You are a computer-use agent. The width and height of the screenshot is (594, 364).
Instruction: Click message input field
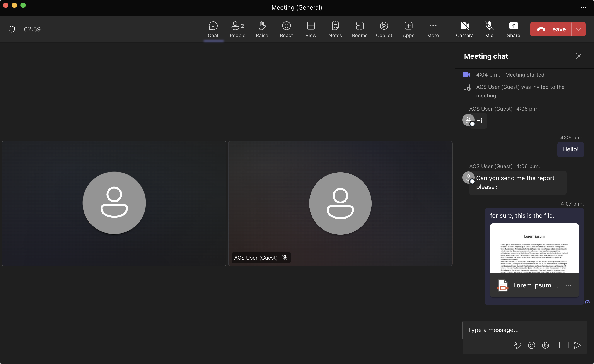(525, 330)
